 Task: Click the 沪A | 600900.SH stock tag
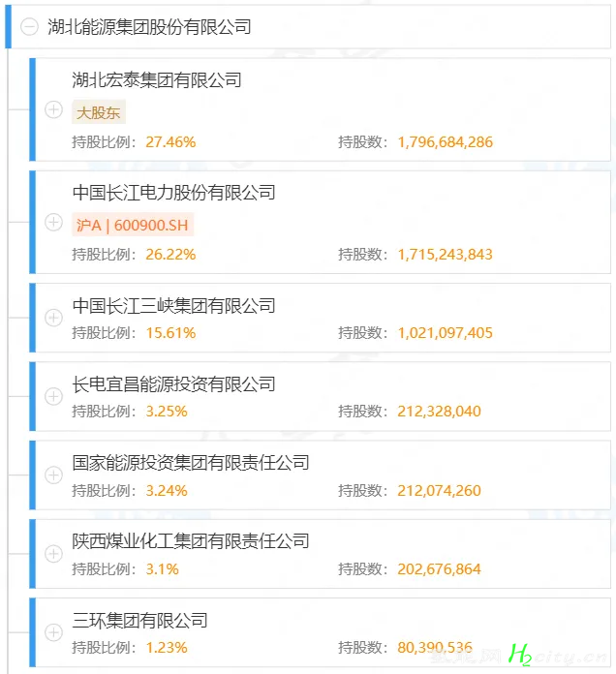pyautogui.click(x=133, y=225)
